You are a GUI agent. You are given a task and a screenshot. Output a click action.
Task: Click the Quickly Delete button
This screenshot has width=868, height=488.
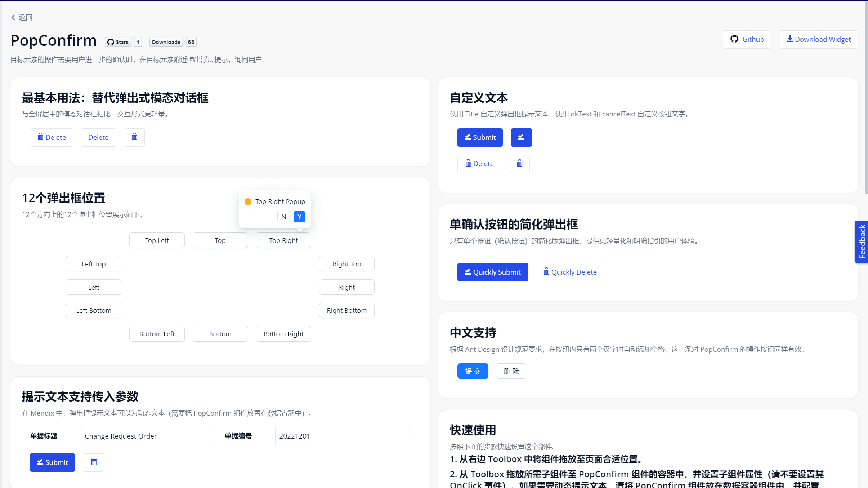click(x=569, y=272)
